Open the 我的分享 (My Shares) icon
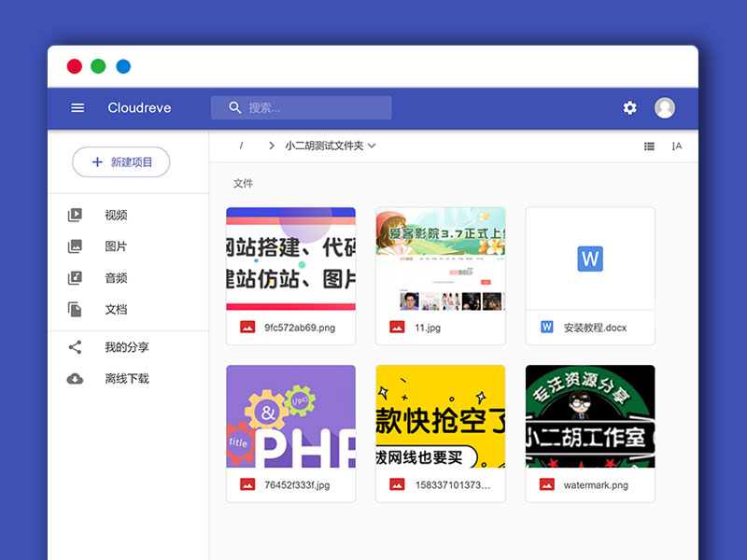747x560 pixels. pyautogui.click(x=76, y=346)
